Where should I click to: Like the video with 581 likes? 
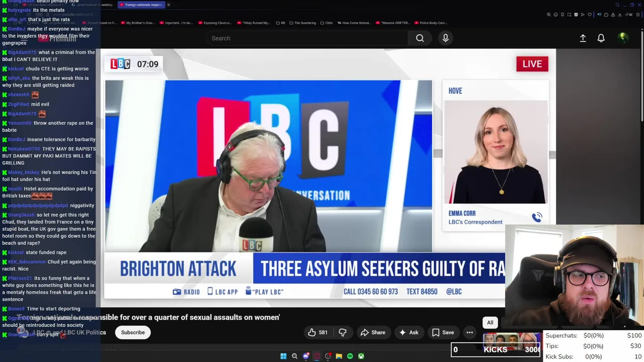tap(317, 332)
